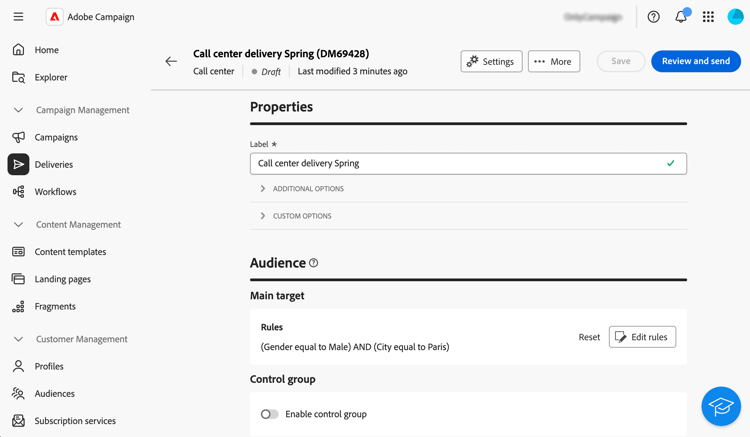This screenshot has height=437, width=750.
Task: Open the Profiles page
Action: coord(49,366)
